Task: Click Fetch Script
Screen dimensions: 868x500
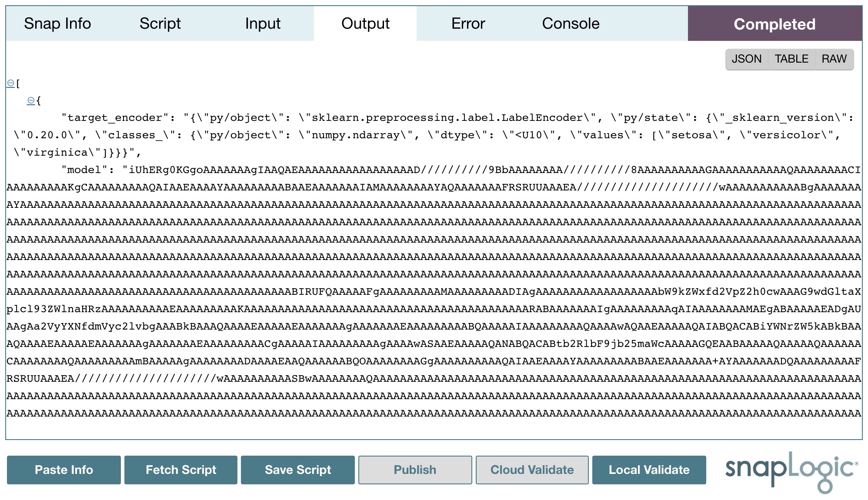Action: [x=181, y=470]
